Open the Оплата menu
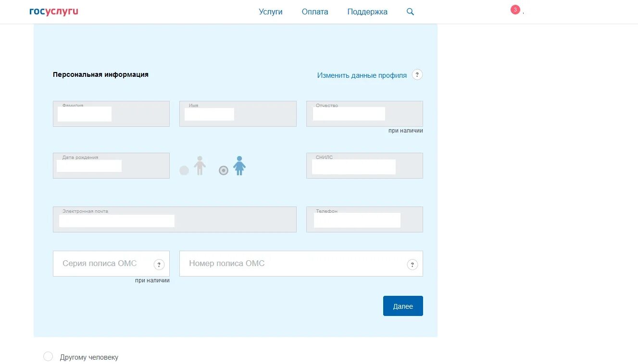Image resolution: width=638 pixels, height=364 pixels. [315, 12]
